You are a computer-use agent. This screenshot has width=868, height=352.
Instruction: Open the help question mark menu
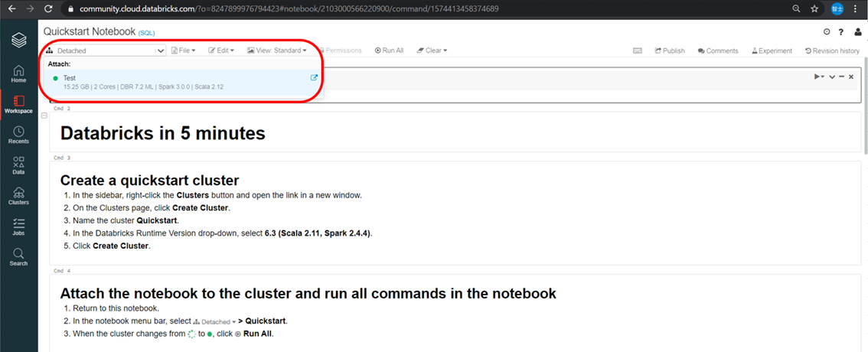click(x=841, y=32)
